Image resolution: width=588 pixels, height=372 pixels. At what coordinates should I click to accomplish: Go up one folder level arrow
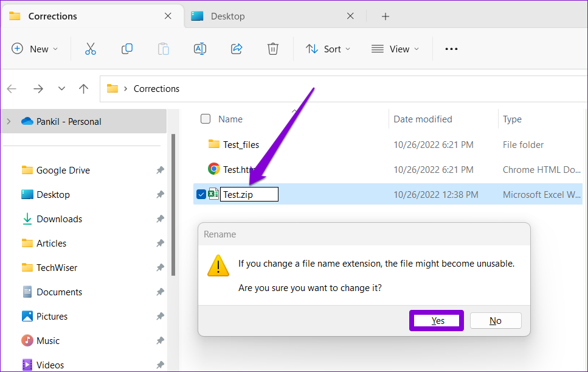(84, 89)
